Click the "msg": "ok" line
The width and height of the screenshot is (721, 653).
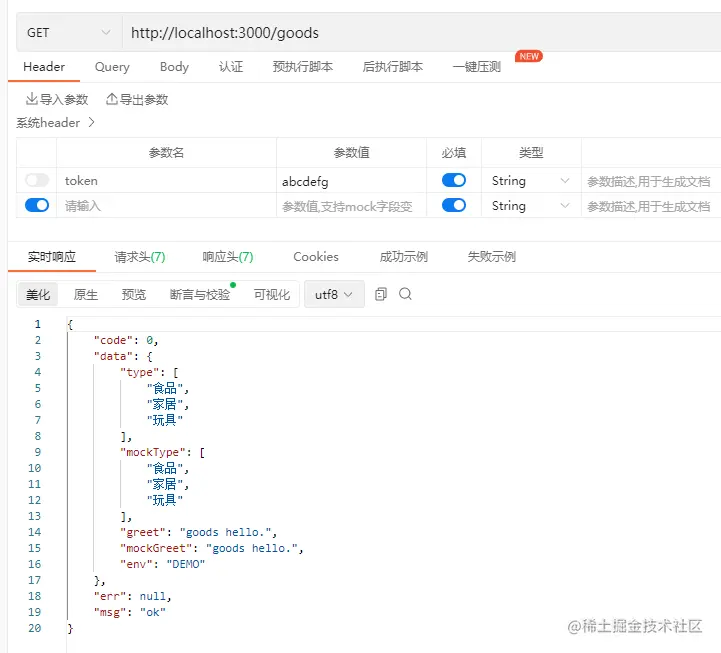130,613
